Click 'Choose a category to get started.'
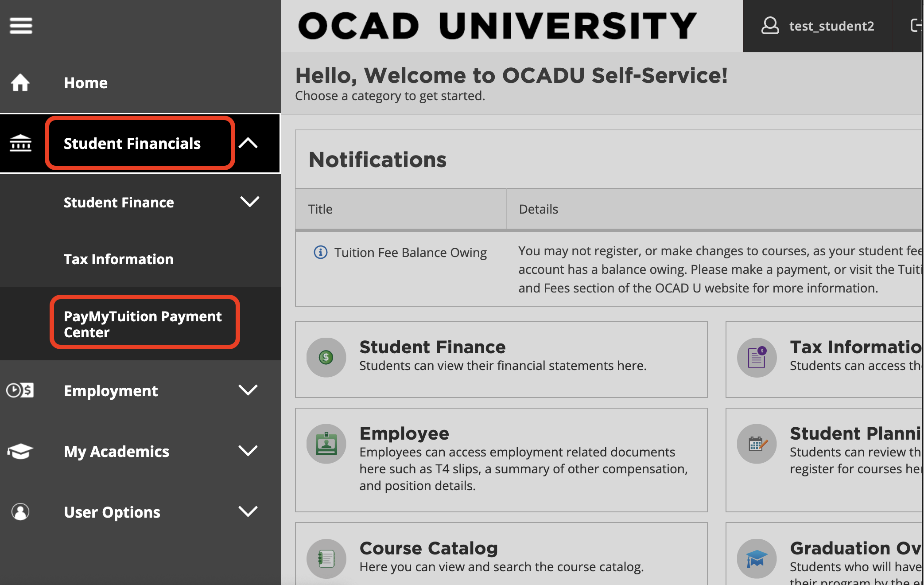 tap(390, 96)
